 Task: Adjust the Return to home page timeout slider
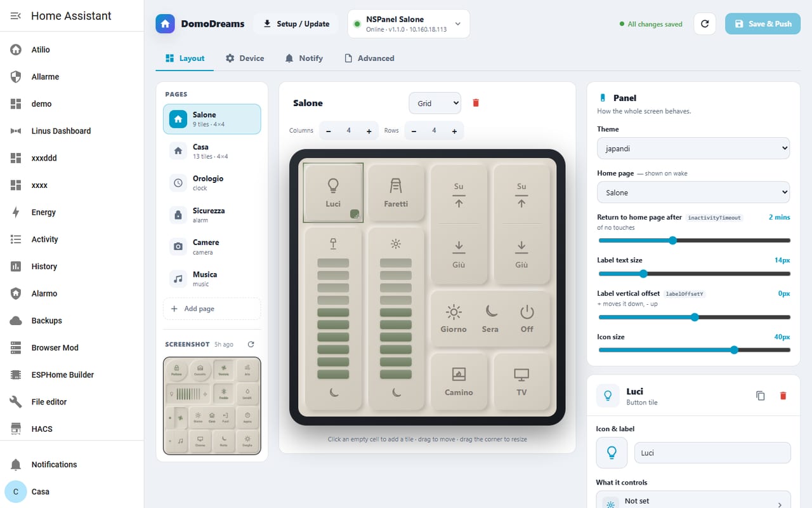[694, 241]
